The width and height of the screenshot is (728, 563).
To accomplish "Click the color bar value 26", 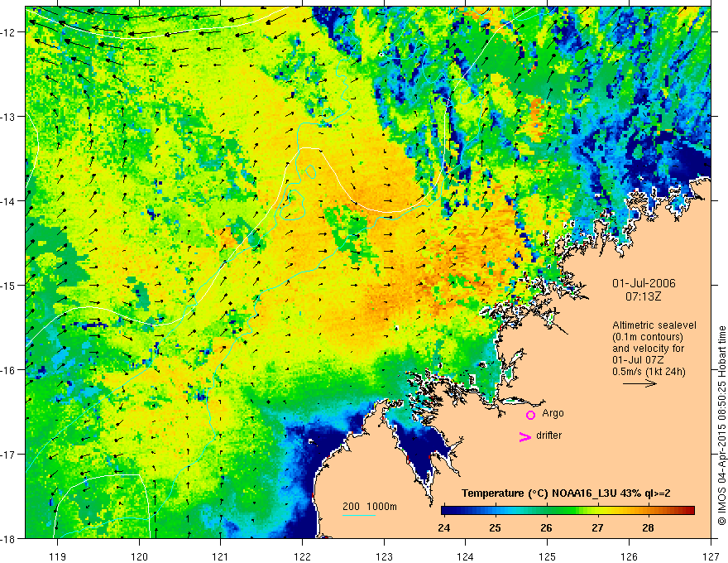I will 546,527.
